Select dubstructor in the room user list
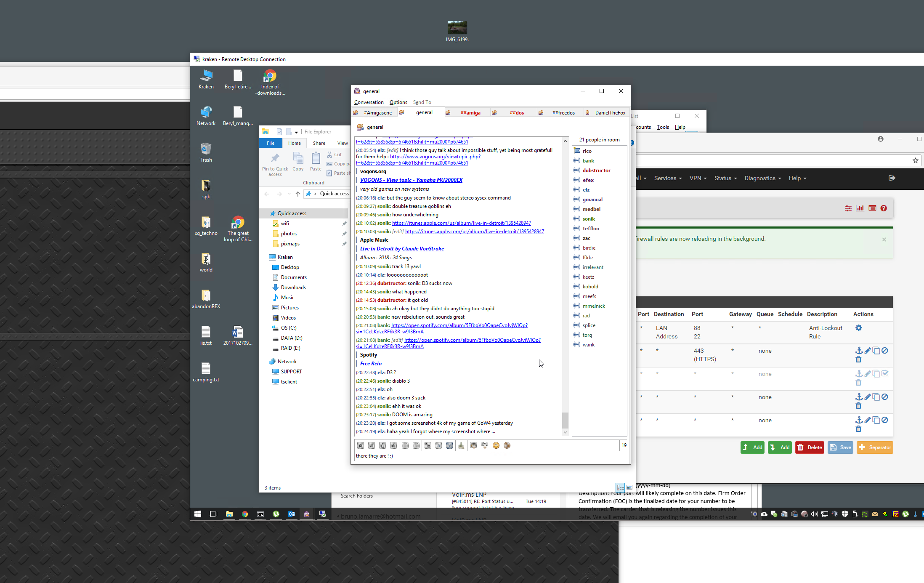 click(596, 170)
